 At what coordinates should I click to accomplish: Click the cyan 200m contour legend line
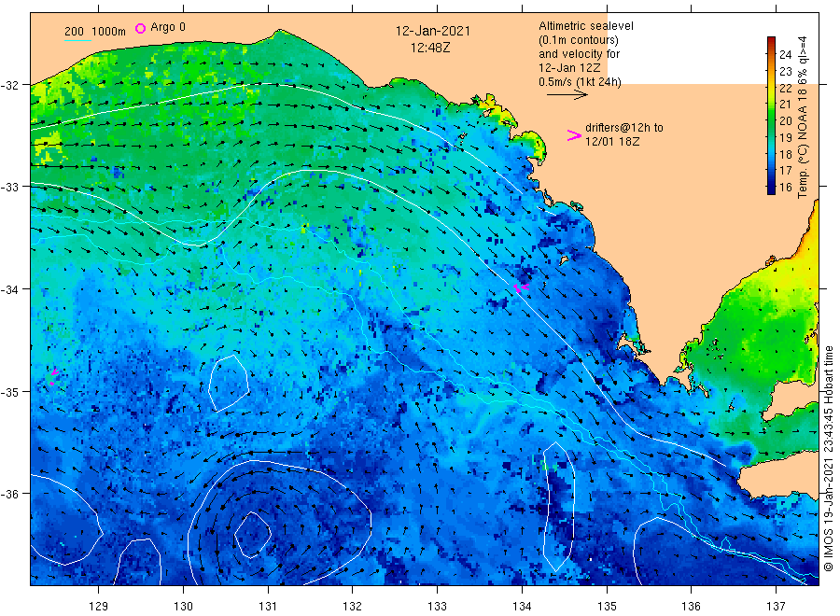pos(77,40)
